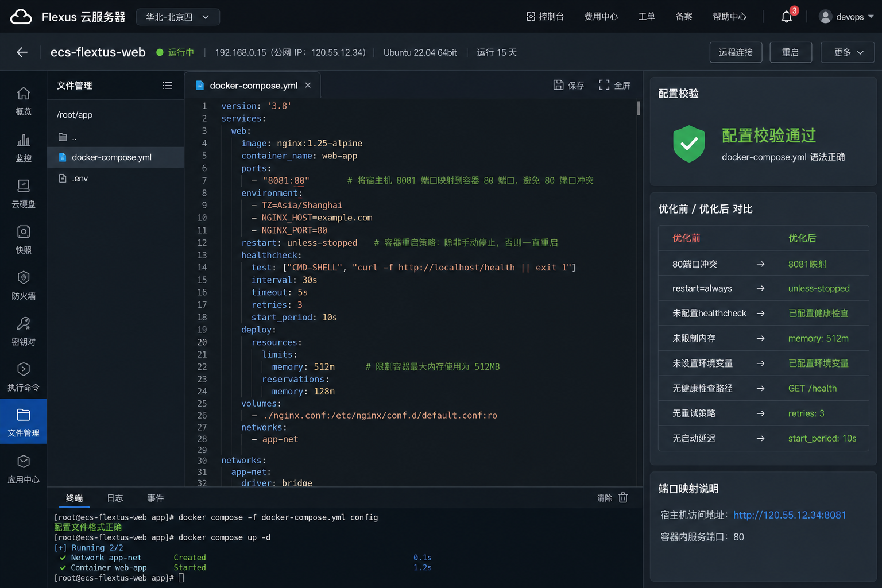Go back with the left arrow
This screenshot has height=588, width=882.
tap(22, 52)
